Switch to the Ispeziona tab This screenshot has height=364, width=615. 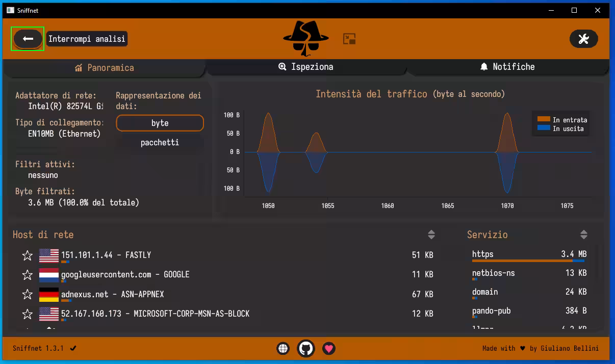[306, 66]
